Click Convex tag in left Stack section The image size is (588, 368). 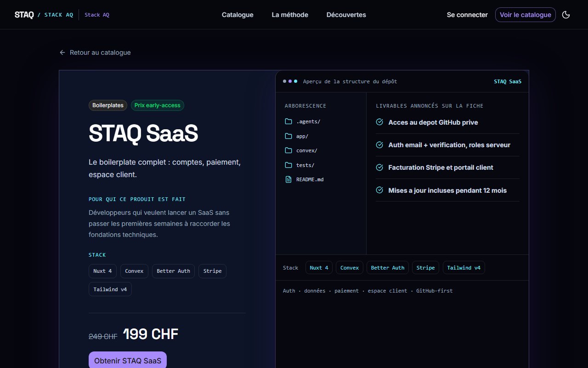pos(134,271)
